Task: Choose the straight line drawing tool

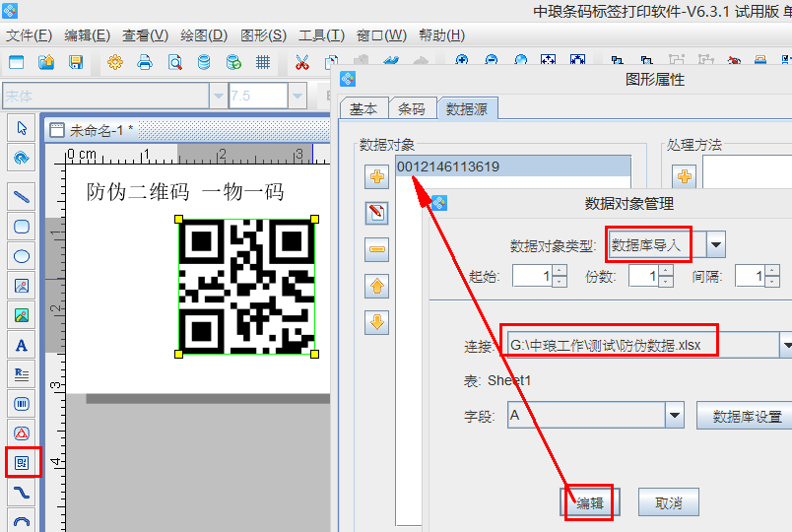Action: tap(22, 196)
